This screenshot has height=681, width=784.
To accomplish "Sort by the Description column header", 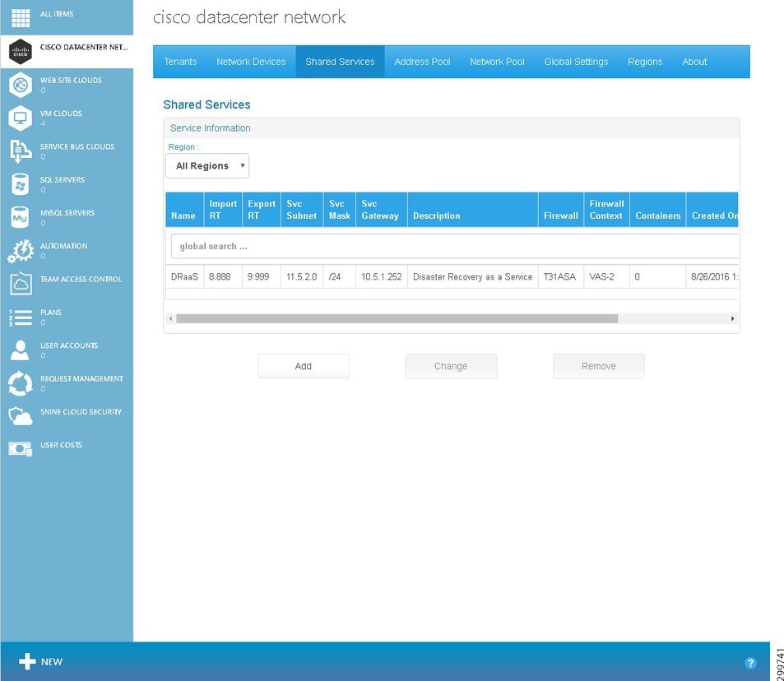I will pos(472,210).
